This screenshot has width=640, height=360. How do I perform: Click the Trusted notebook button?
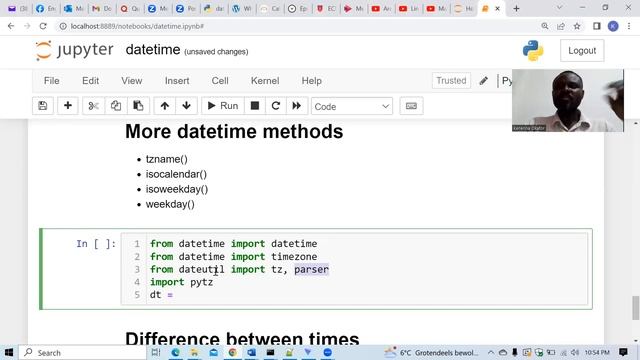(451, 81)
